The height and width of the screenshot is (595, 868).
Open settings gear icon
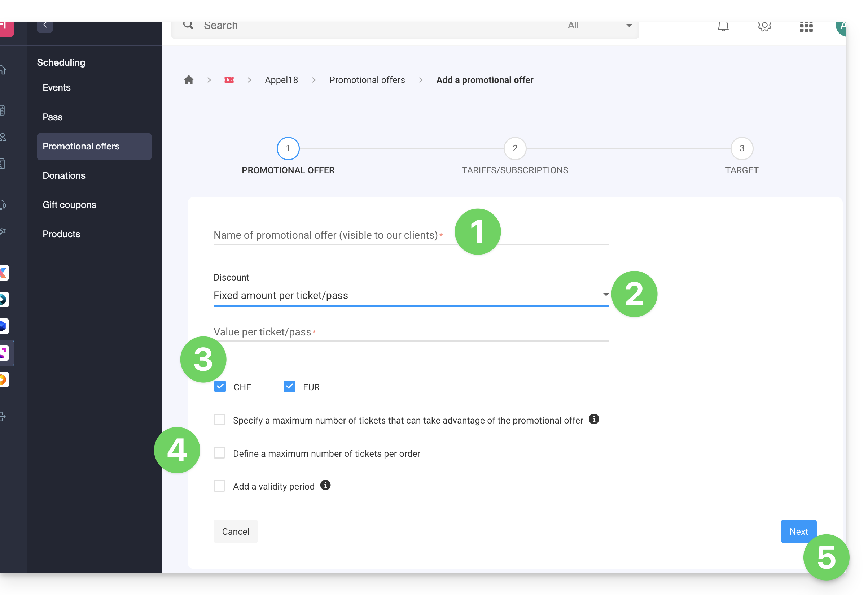point(764,26)
